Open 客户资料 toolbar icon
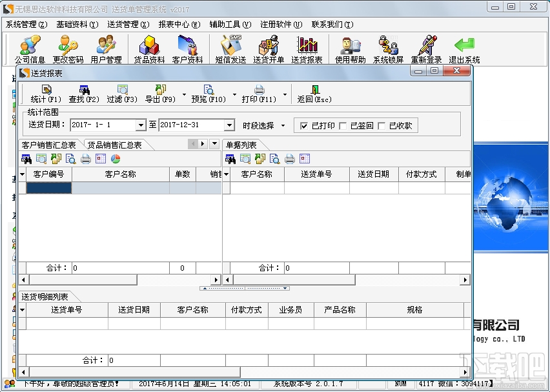 tap(187, 50)
